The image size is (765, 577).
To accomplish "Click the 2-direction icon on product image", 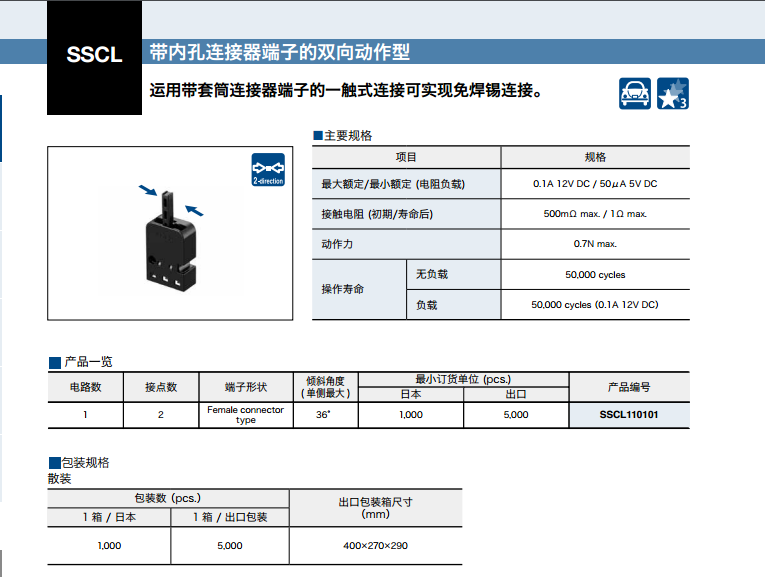I will coord(268,171).
